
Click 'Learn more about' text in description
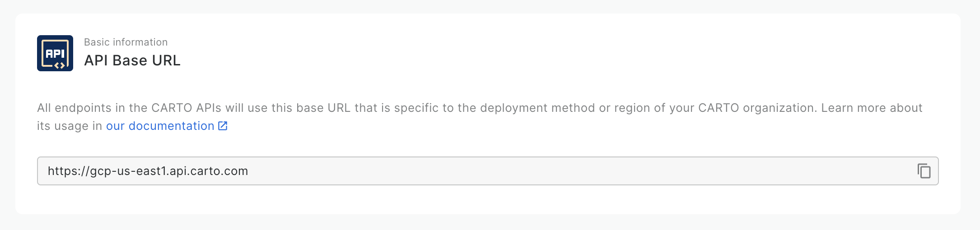pyautogui.click(x=872, y=108)
